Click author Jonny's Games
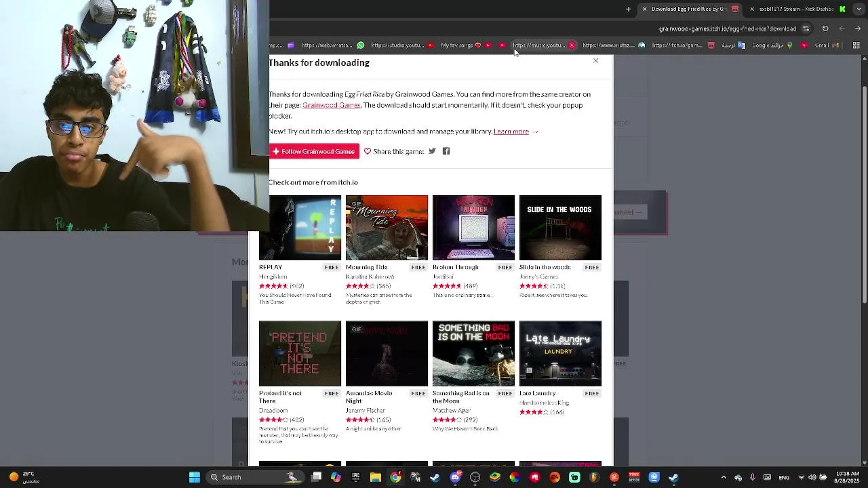This screenshot has width=868, height=488. 539,277
